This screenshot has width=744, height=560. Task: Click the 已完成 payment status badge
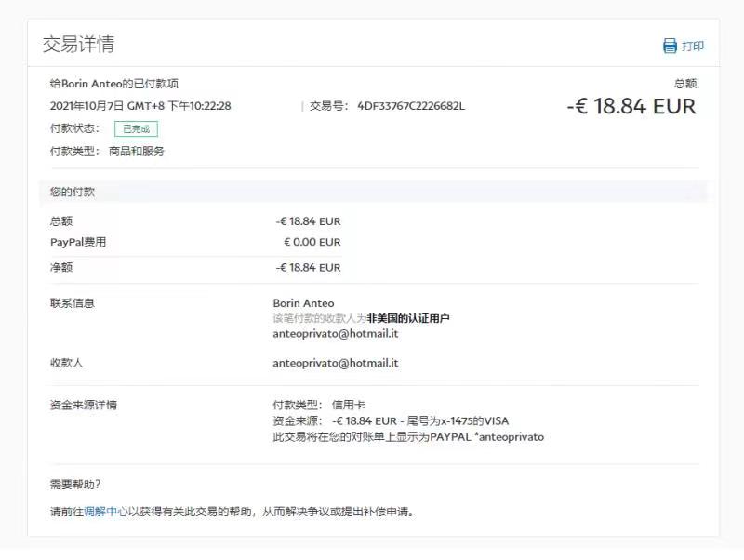click(136, 128)
